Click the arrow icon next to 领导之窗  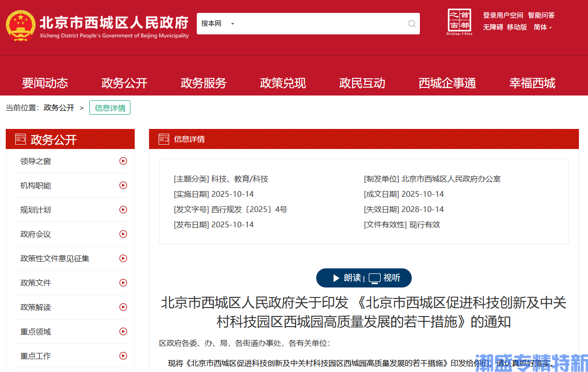pos(124,161)
